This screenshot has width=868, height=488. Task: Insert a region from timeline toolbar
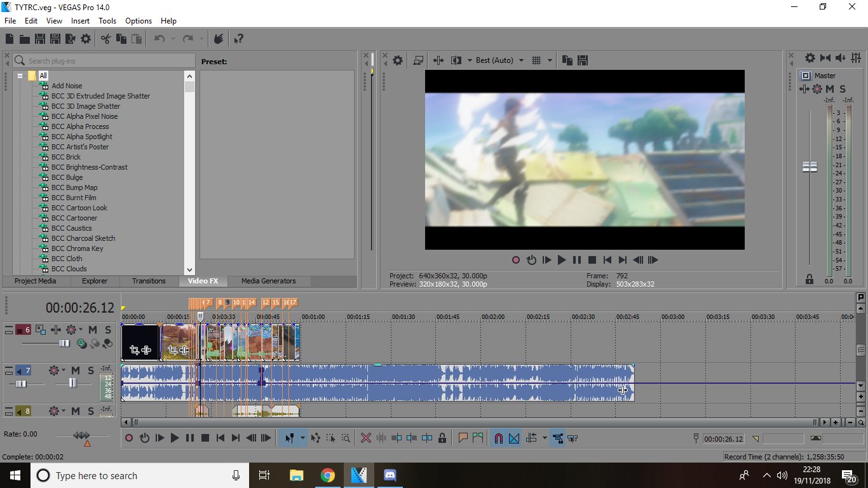pyautogui.click(x=478, y=438)
